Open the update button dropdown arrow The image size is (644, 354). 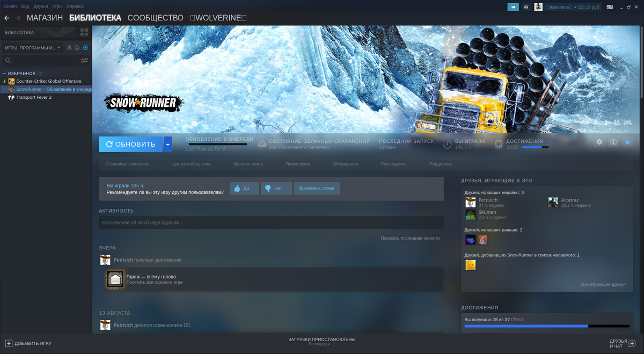pyautogui.click(x=168, y=144)
